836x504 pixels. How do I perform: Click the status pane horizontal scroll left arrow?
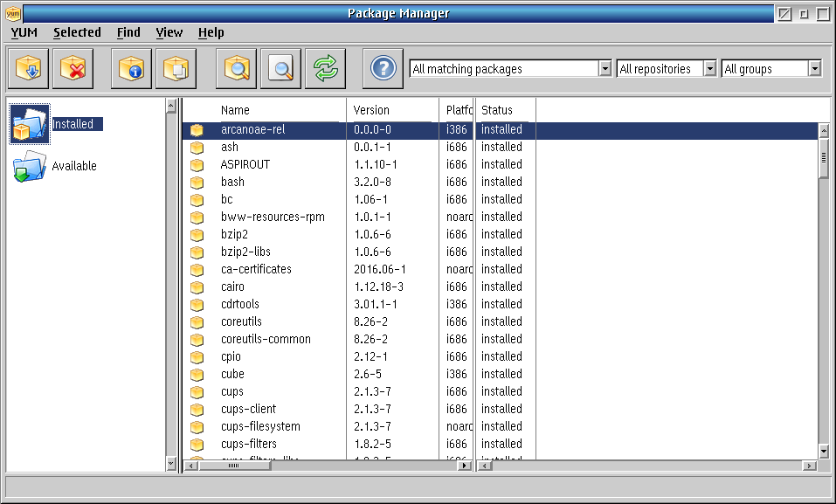485,466
